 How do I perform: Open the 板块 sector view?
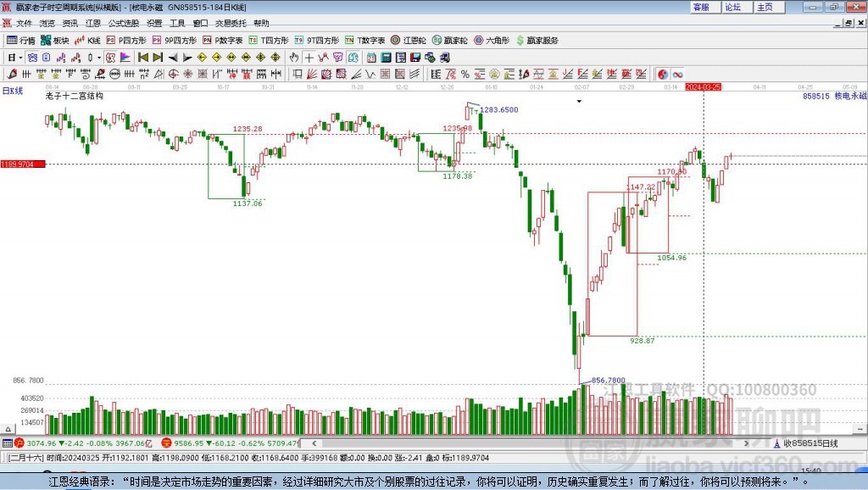click(x=55, y=41)
